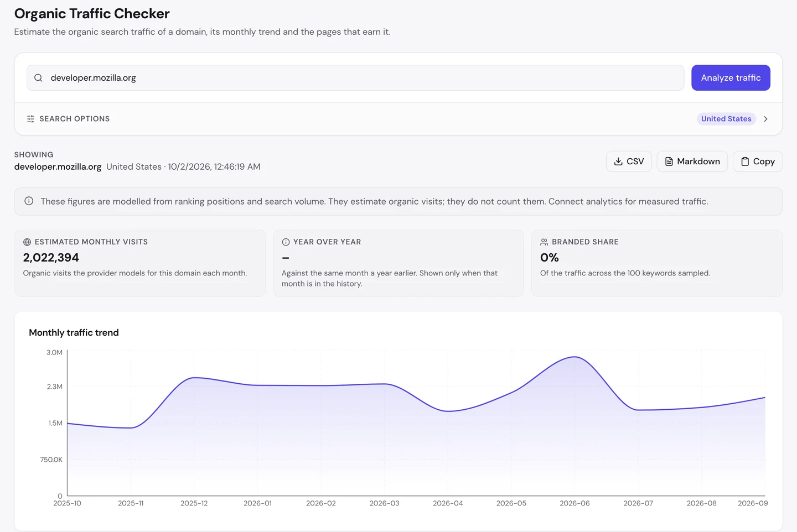The image size is (797, 532).
Task: Click the 2,022,394 estimated visits value
Action: 51,258
